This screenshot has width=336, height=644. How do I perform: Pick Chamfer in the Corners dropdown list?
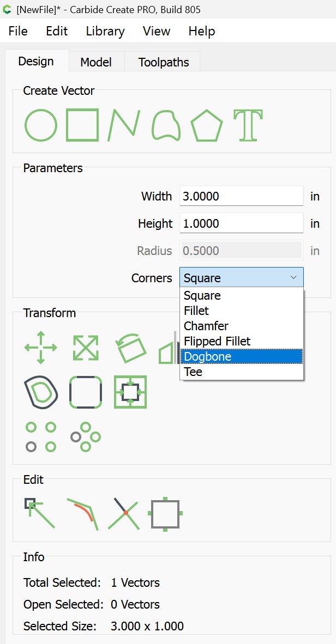pos(241,326)
